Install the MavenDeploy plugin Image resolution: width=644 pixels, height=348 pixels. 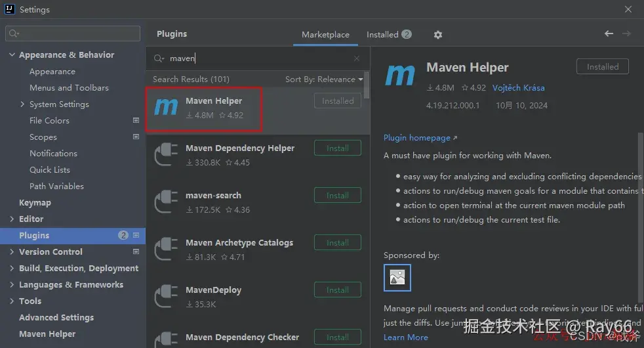tap(338, 290)
